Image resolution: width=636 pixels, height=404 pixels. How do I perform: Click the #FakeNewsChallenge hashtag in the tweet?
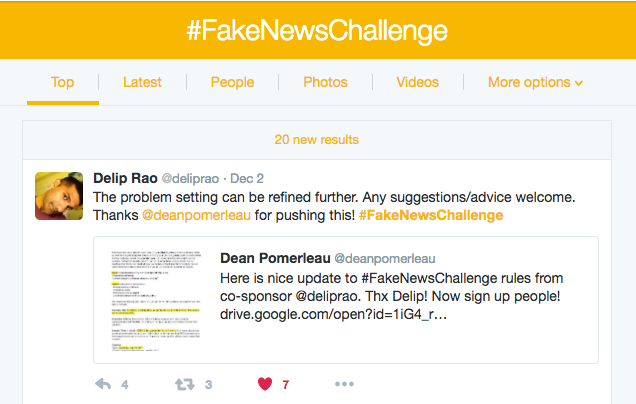431,215
